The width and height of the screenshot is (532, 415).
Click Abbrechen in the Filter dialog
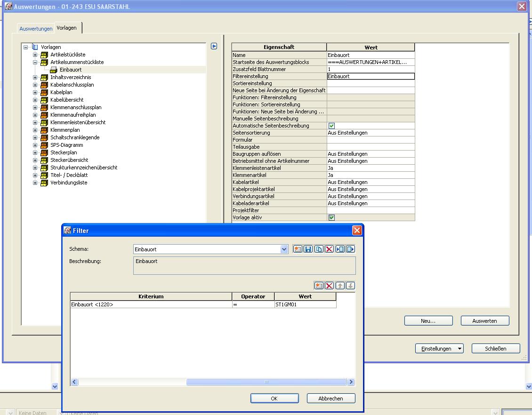click(x=331, y=399)
